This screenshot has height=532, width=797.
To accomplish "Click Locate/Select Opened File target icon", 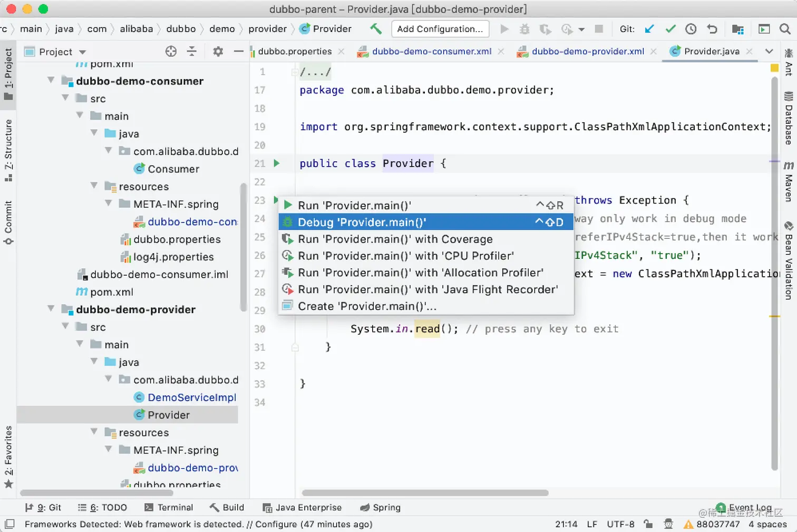I will tap(171, 51).
